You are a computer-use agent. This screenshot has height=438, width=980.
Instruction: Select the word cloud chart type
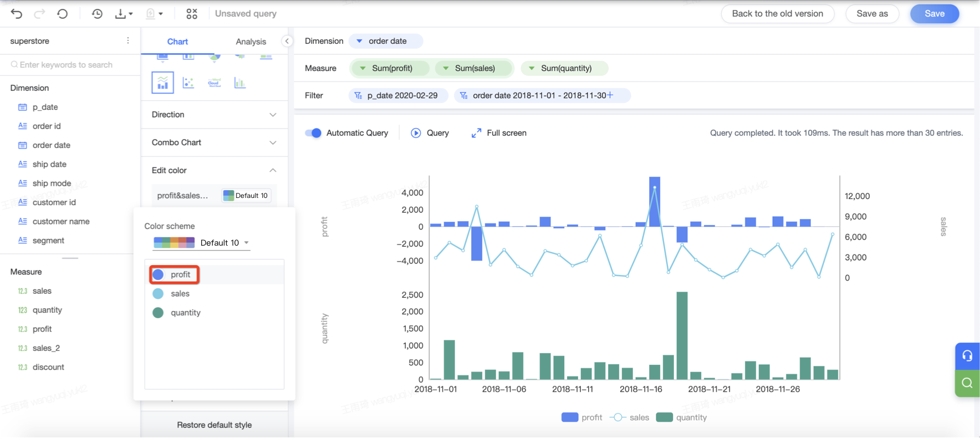[x=214, y=83]
